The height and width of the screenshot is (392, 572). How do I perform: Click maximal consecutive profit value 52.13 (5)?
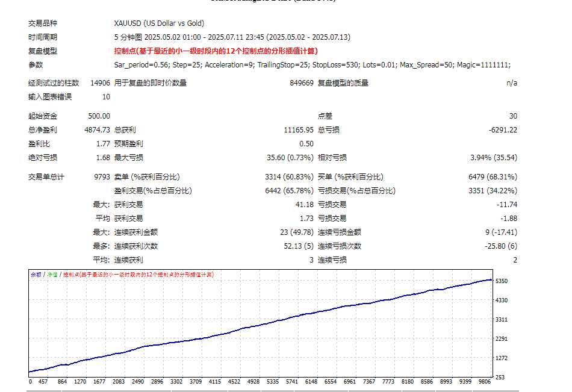[x=299, y=246]
